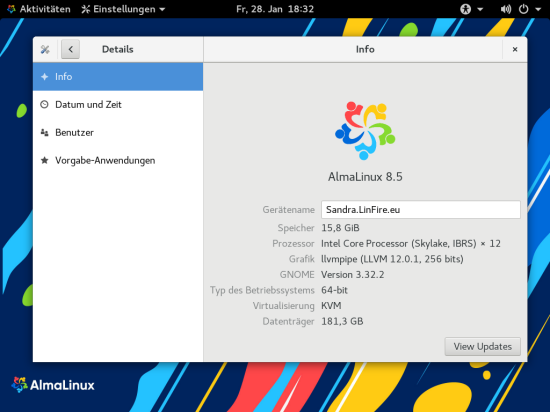550x412 pixels.
Task: Click the clock icon beside Datum und Zeit
Action: click(45, 104)
